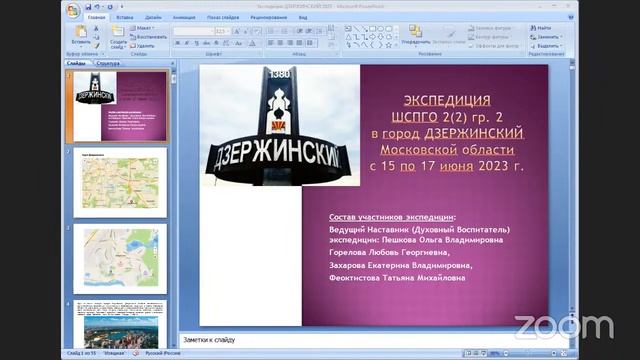Screen dimensions: 640x360
Task: Open the Показ слайдов tab
Action: pyautogui.click(x=223, y=18)
